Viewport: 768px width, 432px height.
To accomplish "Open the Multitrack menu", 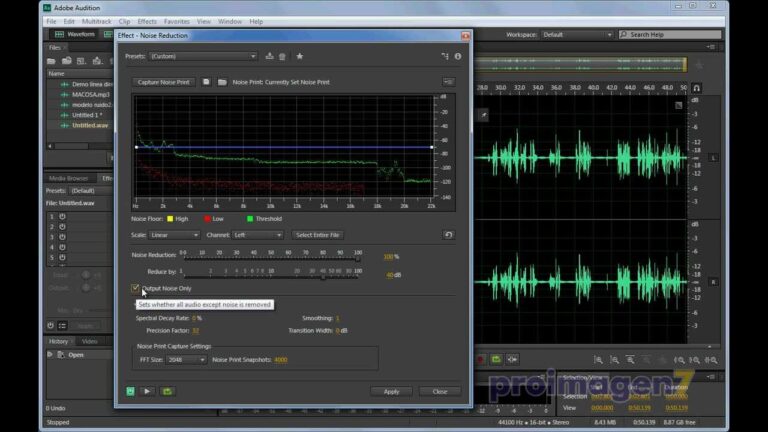I will click(x=96, y=22).
